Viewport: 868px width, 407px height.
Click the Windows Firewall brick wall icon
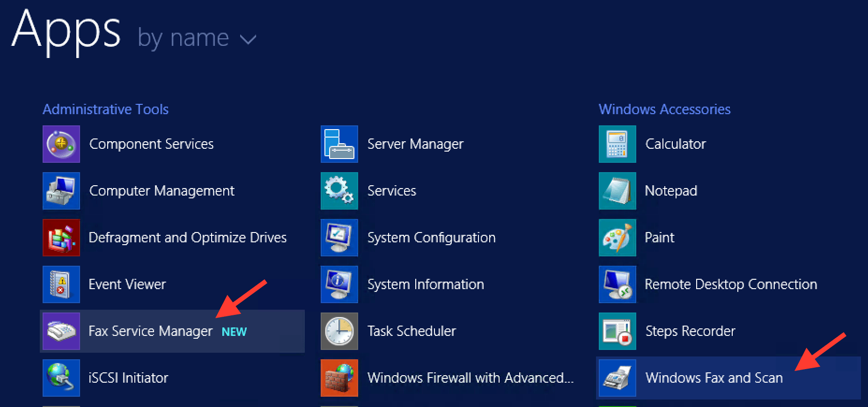pos(339,378)
